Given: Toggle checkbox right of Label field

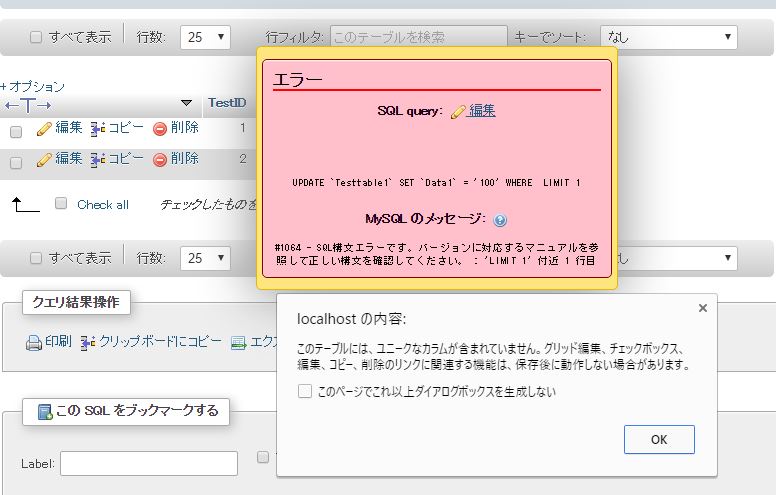Looking at the screenshot, I should click(x=263, y=457).
